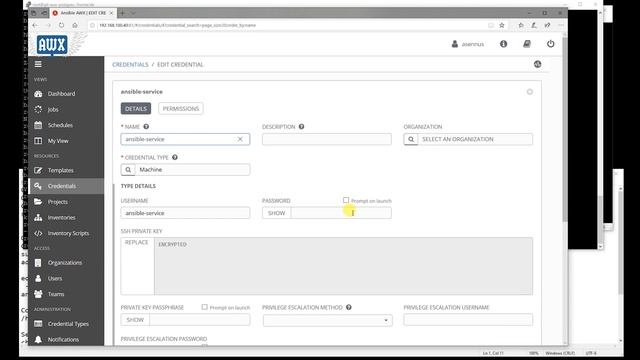640x360 pixels.
Task: Collapse the sidebar with hamburger menu icon
Action: (x=38, y=64)
